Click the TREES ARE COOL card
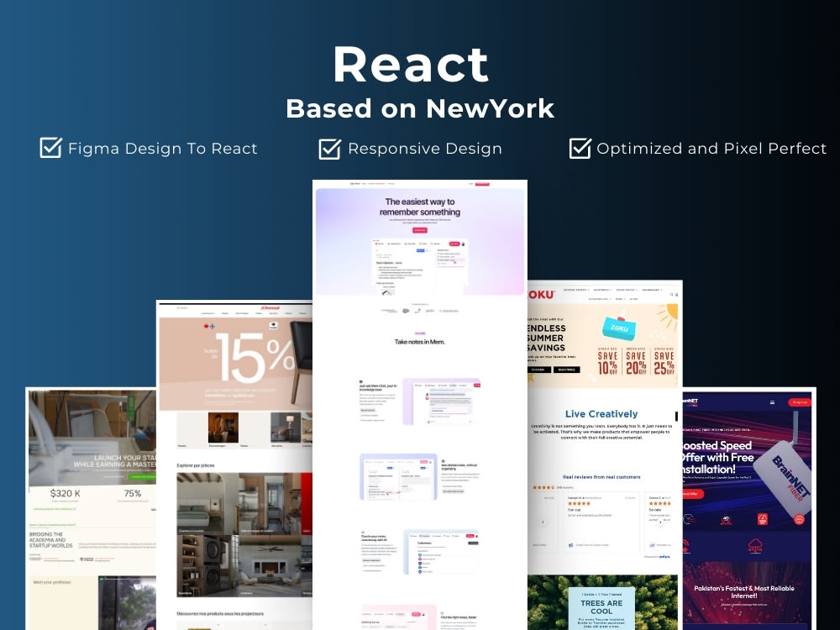 pyautogui.click(x=601, y=608)
